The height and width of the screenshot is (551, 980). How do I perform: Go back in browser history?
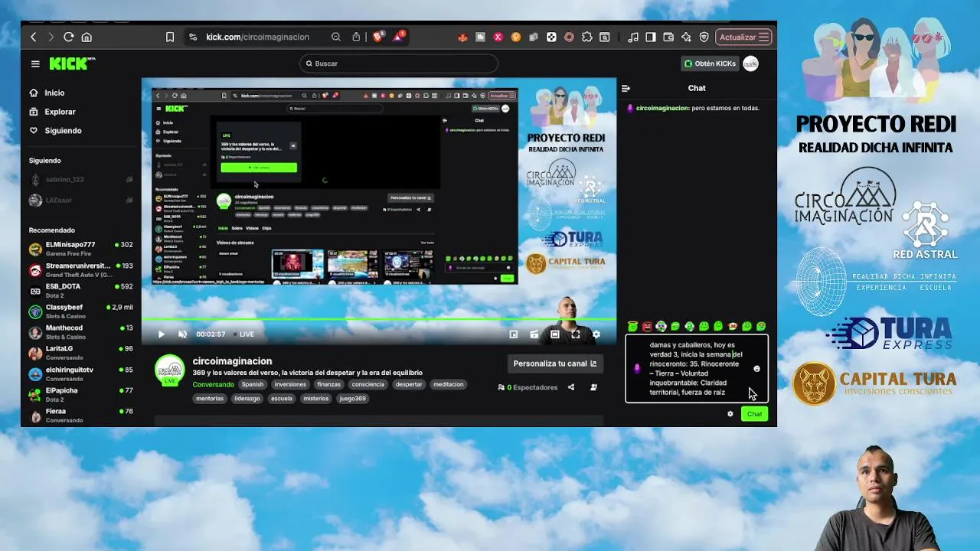coord(33,37)
